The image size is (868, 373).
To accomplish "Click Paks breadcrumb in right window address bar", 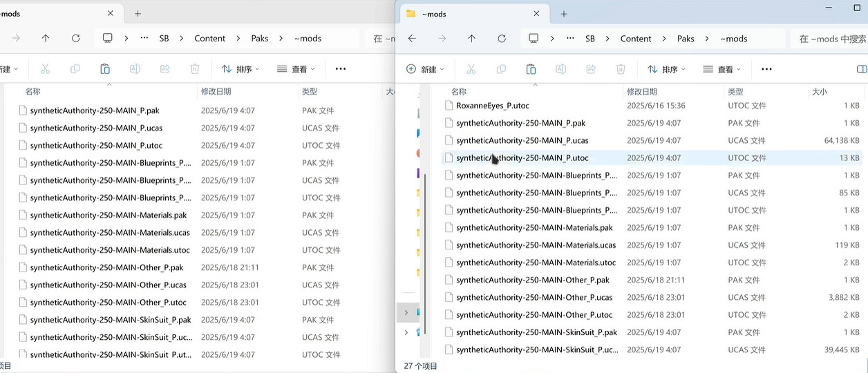I will click(x=686, y=39).
